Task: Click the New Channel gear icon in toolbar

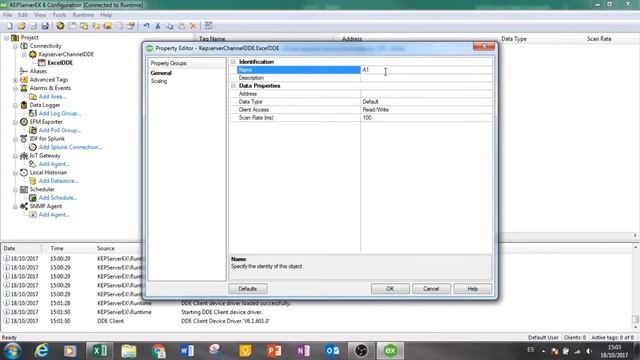Action: point(60,26)
